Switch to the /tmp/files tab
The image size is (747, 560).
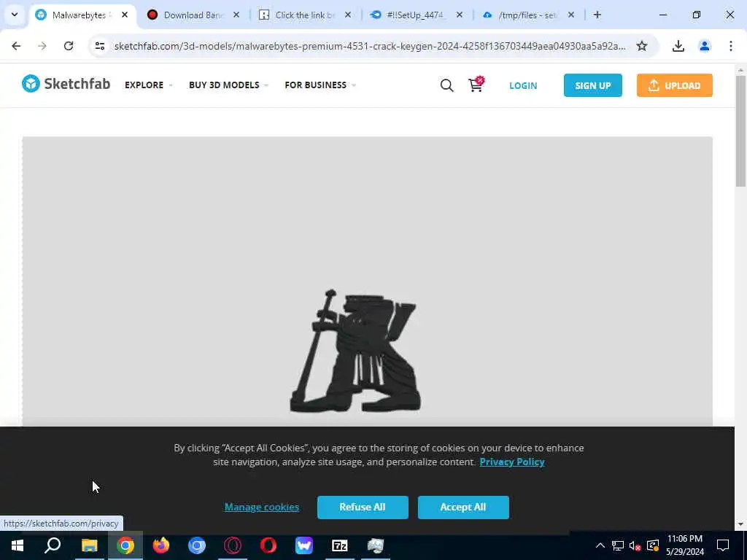coord(528,15)
